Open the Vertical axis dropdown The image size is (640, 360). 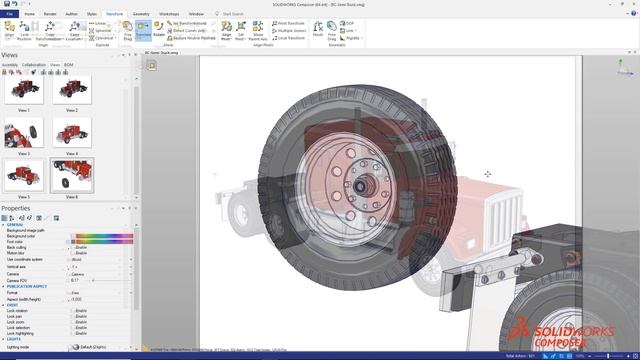tap(131, 267)
